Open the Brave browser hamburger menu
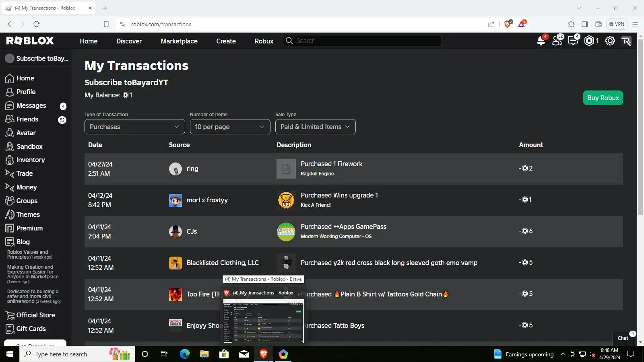 [635, 24]
